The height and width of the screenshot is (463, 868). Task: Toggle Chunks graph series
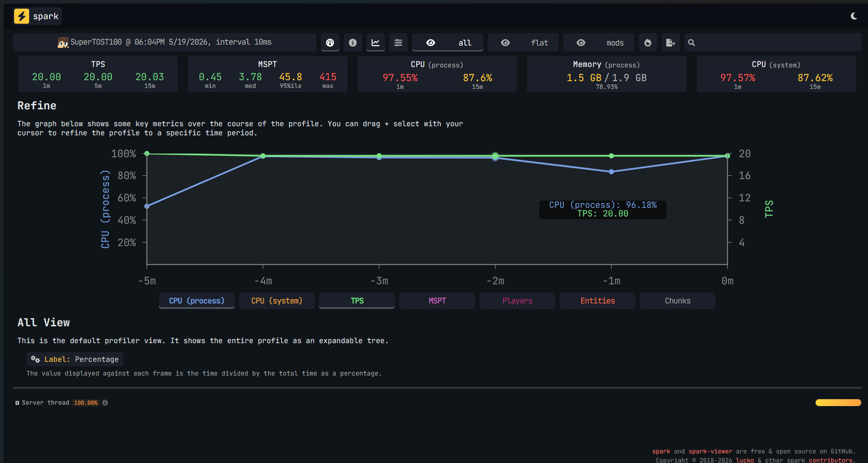tap(678, 301)
